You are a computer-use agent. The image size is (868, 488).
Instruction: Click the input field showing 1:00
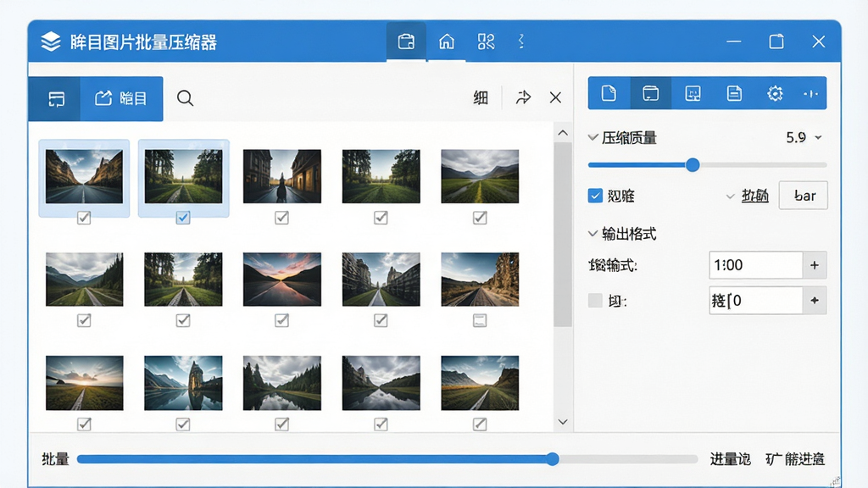click(x=755, y=265)
